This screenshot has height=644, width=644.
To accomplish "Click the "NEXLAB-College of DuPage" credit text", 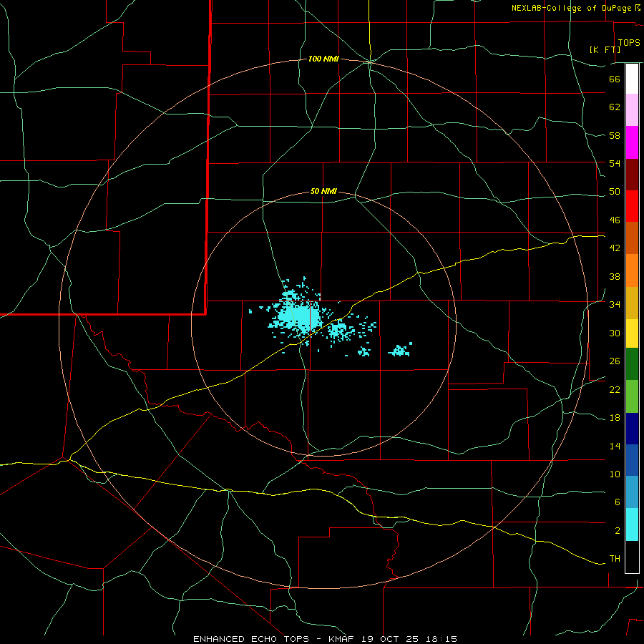I will 571,8.
